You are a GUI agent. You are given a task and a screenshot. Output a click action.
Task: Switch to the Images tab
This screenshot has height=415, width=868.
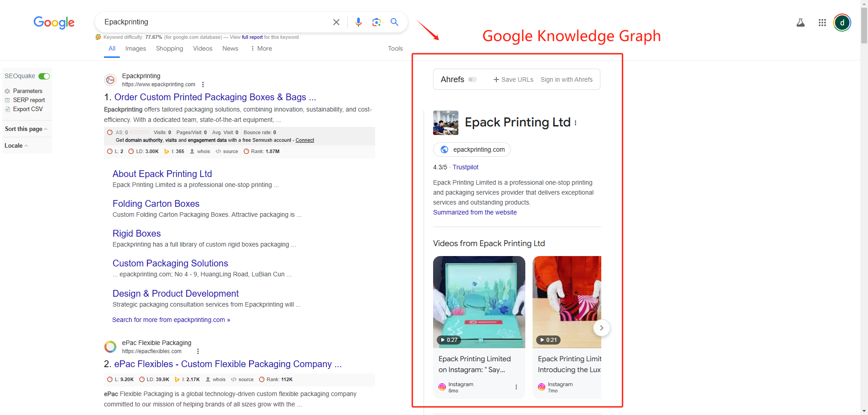click(x=136, y=48)
